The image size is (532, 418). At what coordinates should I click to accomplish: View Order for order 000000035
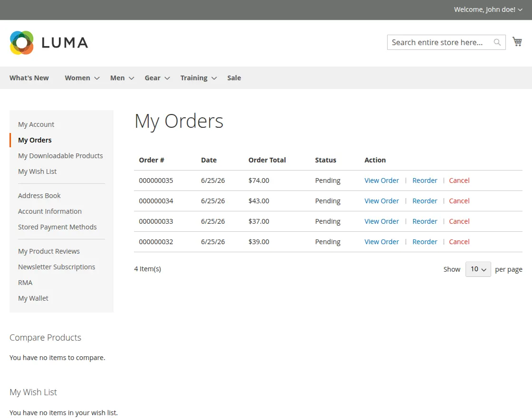click(382, 180)
